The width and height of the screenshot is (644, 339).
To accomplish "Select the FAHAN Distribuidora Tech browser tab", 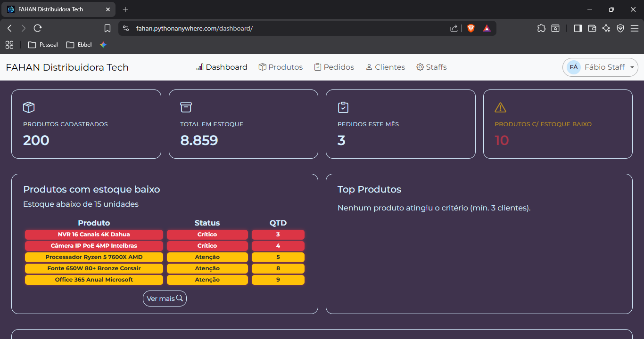I will pos(59,9).
